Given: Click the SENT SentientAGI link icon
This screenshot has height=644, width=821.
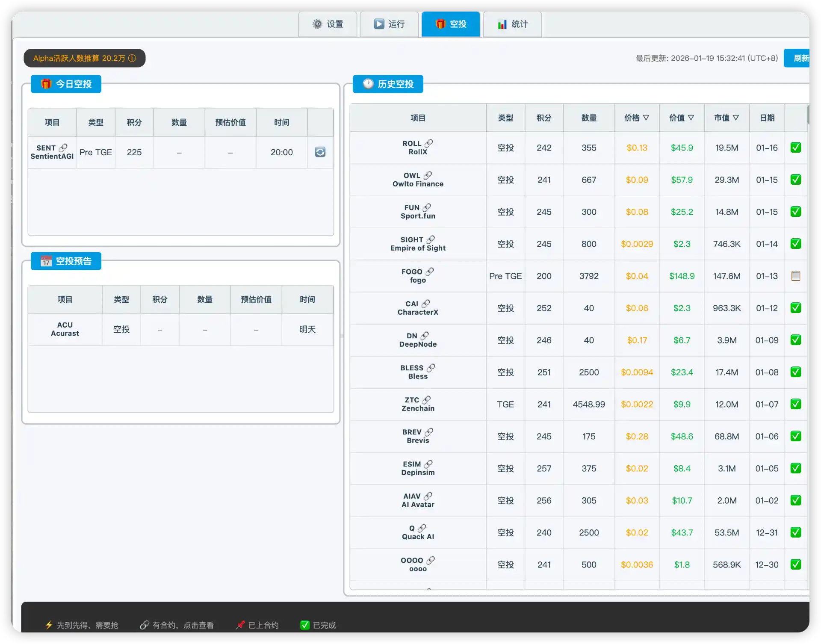Looking at the screenshot, I should (63, 148).
